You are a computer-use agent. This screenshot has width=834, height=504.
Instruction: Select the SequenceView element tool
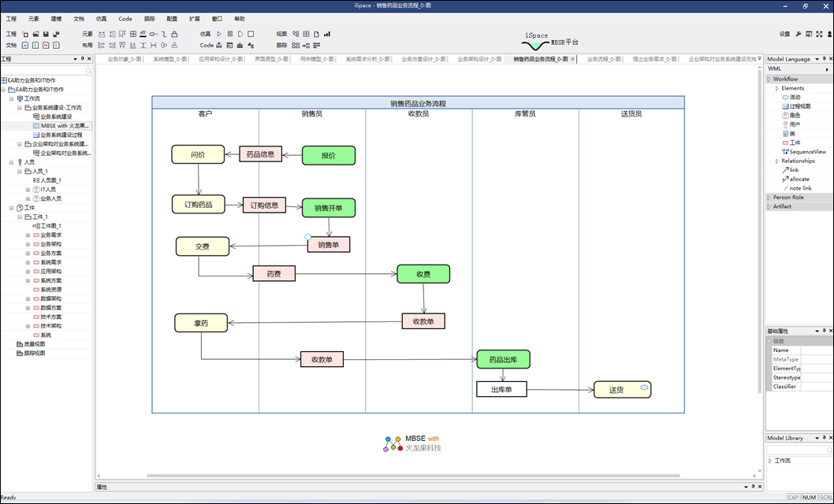click(x=806, y=152)
